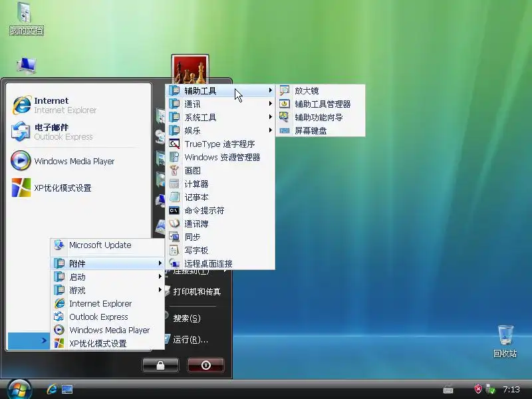This screenshot has width=532, height=399.
Task: Select the 通讯 folder entry
Action: [220, 104]
